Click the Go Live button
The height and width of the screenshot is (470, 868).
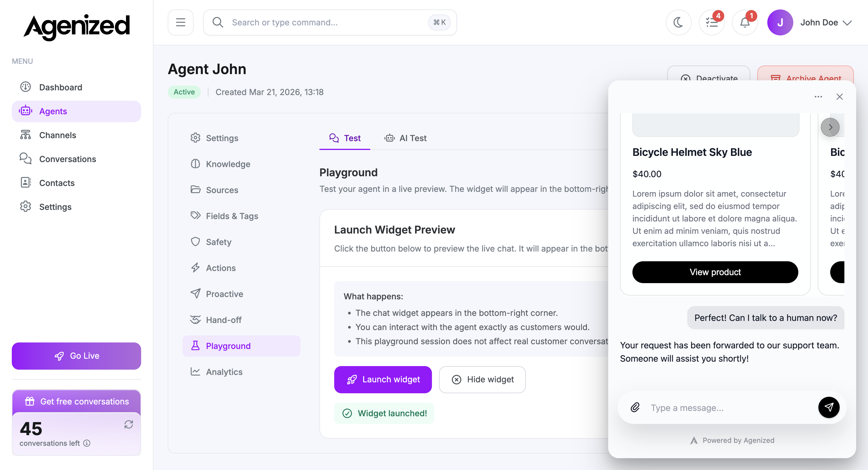click(76, 356)
